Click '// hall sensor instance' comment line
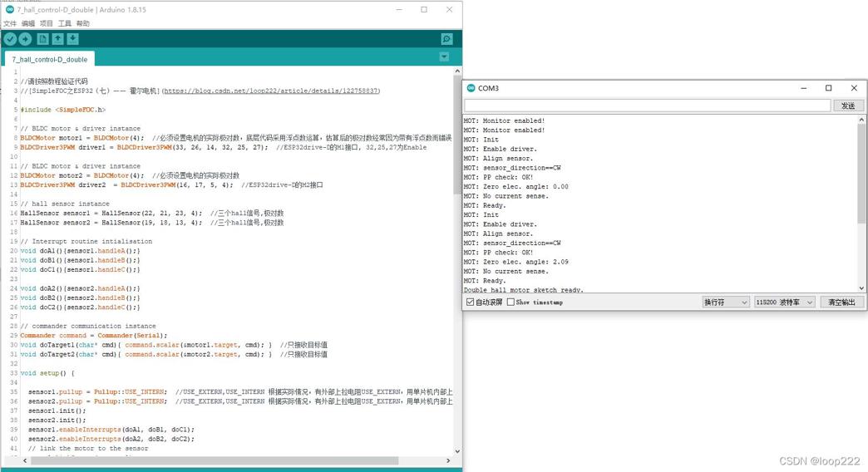868x472 pixels. tap(65, 204)
